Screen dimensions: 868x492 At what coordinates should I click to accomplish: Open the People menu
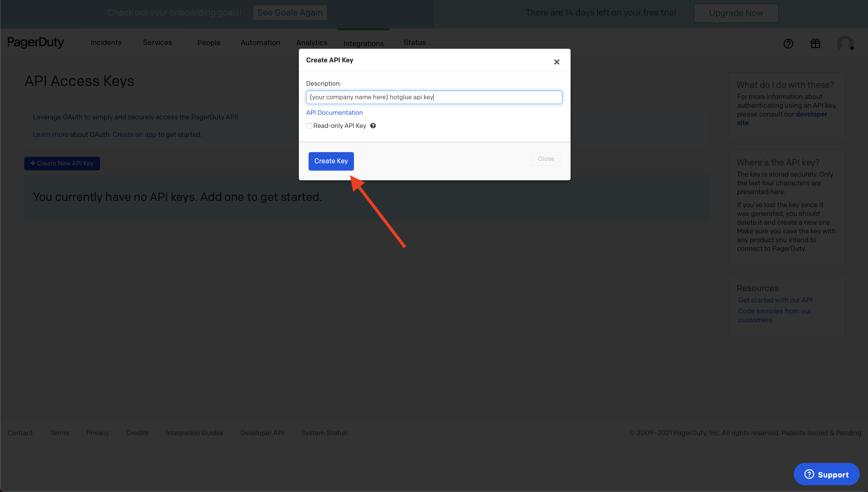(209, 43)
